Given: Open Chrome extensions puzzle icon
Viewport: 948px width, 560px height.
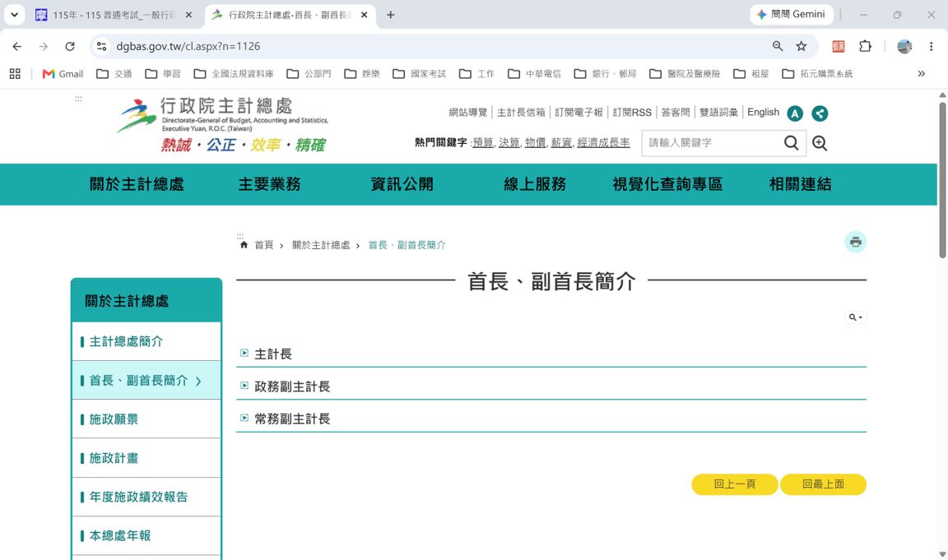Looking at the screenshot, I should [x=865, y=47].
